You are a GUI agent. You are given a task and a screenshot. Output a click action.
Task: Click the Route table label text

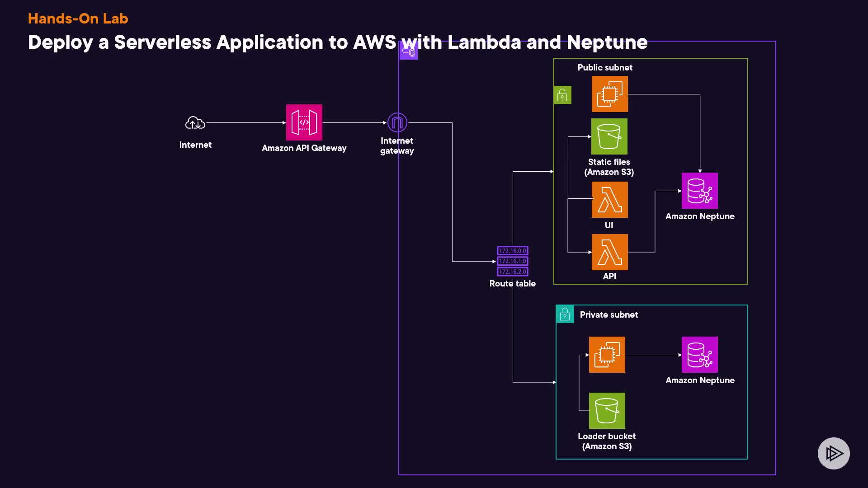click(512, 283)
